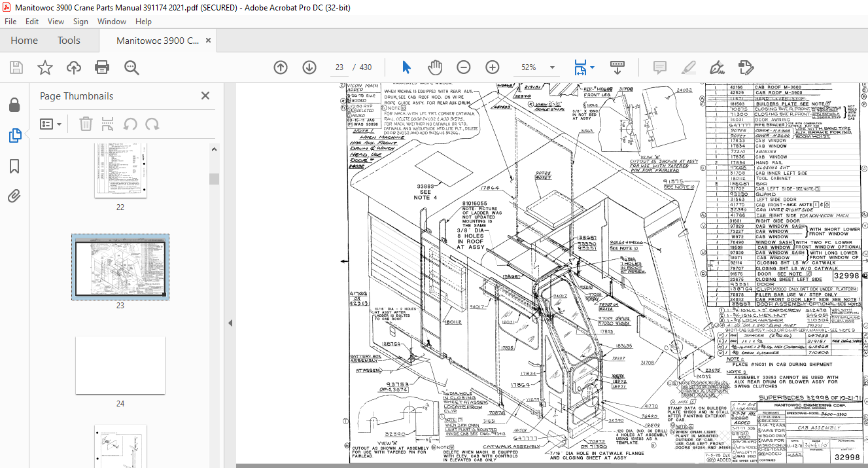This screenshot has width=868, height=468.
Task: Zoom in with the plus icon
Action: pos(493,67)
